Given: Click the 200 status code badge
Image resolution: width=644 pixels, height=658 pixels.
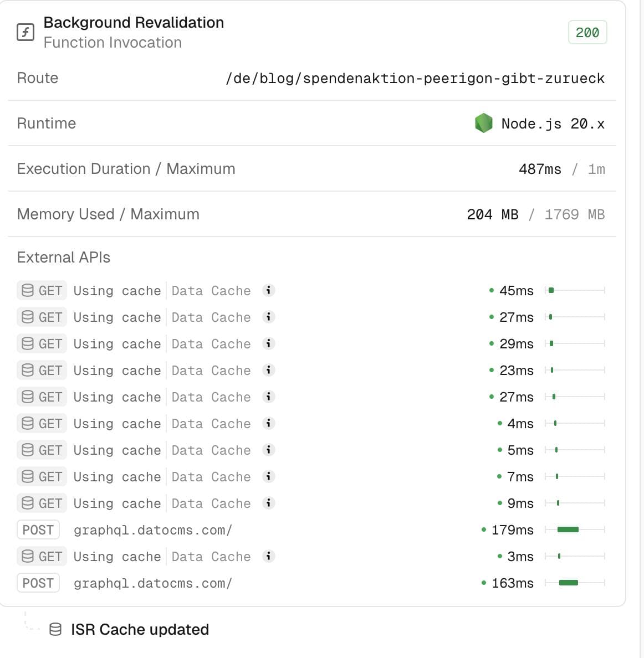Looking at the screenshot, I should (587, 33).
